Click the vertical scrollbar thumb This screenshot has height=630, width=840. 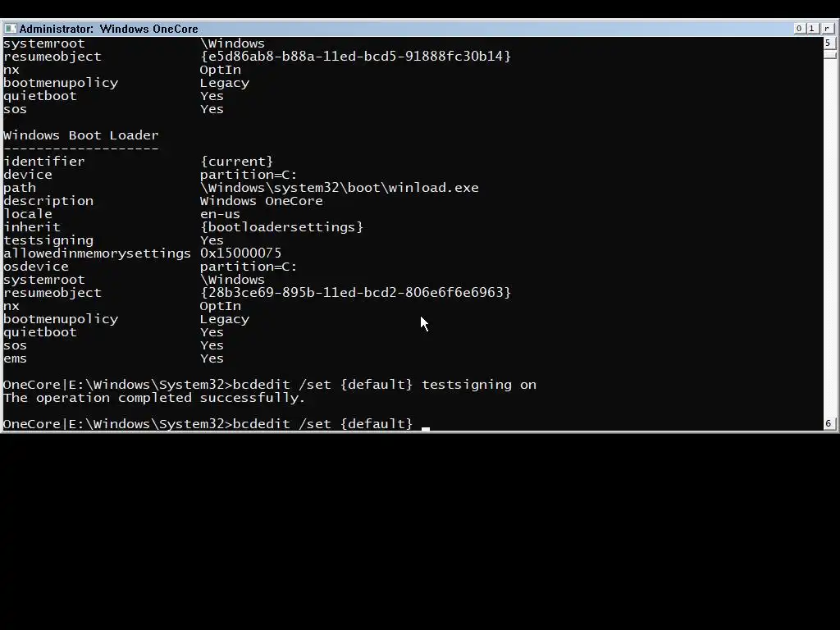tap(829, 54)
